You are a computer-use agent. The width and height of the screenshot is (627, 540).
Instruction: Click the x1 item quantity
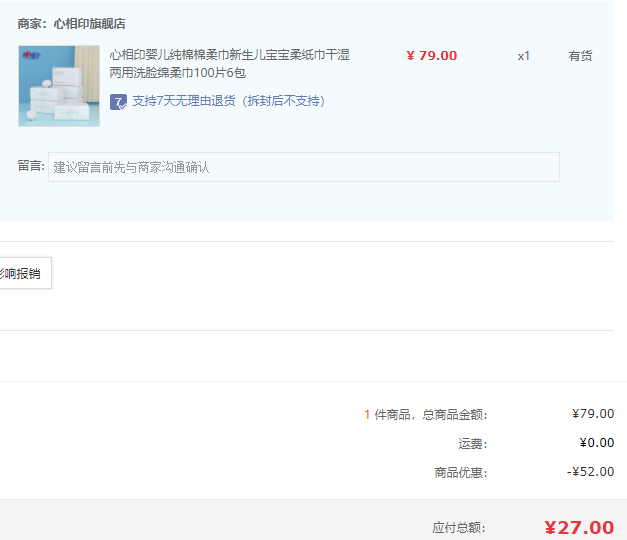click(x=523, y=56)
